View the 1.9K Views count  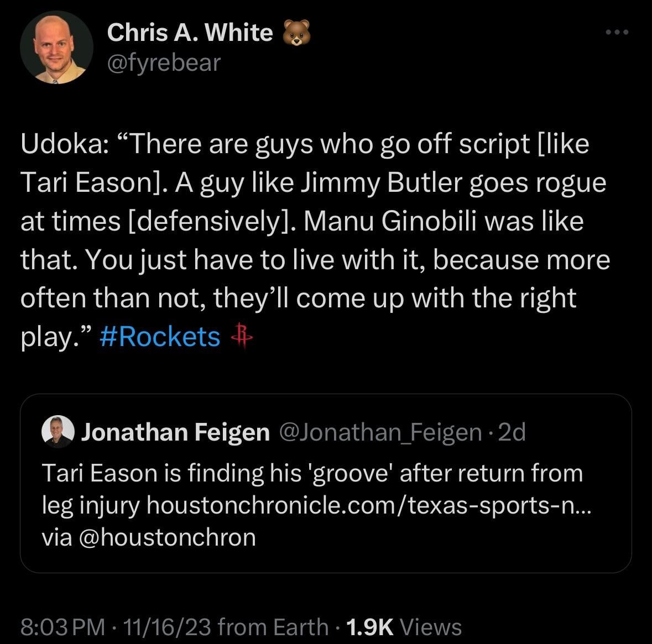pyautogui.click(x=403, y=627)
